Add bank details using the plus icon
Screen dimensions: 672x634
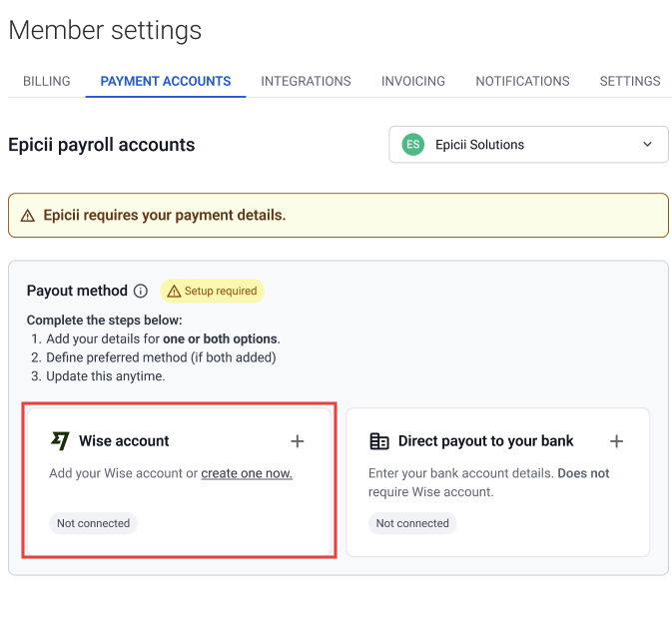click(616, 441)
